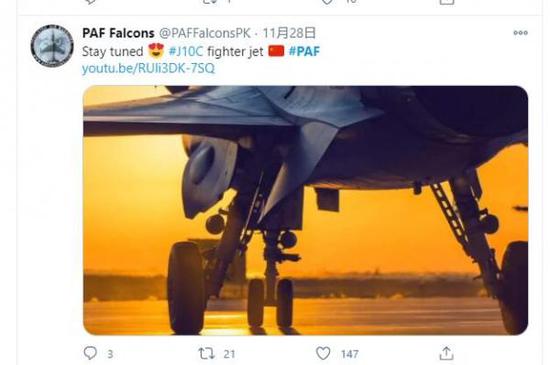Viewport: 550px width, 365px height.
Task: Retweet the previous tweet above
Action: (210, 2)
